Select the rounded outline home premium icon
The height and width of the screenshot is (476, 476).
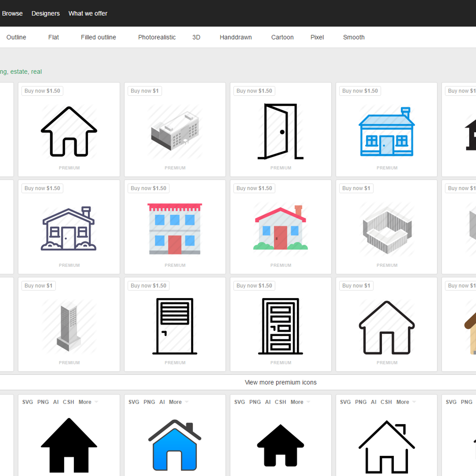387,328
